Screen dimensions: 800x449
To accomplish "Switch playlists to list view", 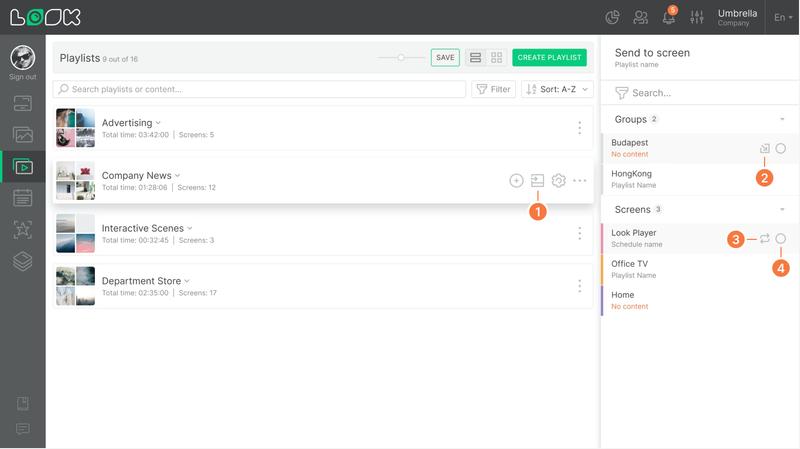I will click(x=476, y=58).
